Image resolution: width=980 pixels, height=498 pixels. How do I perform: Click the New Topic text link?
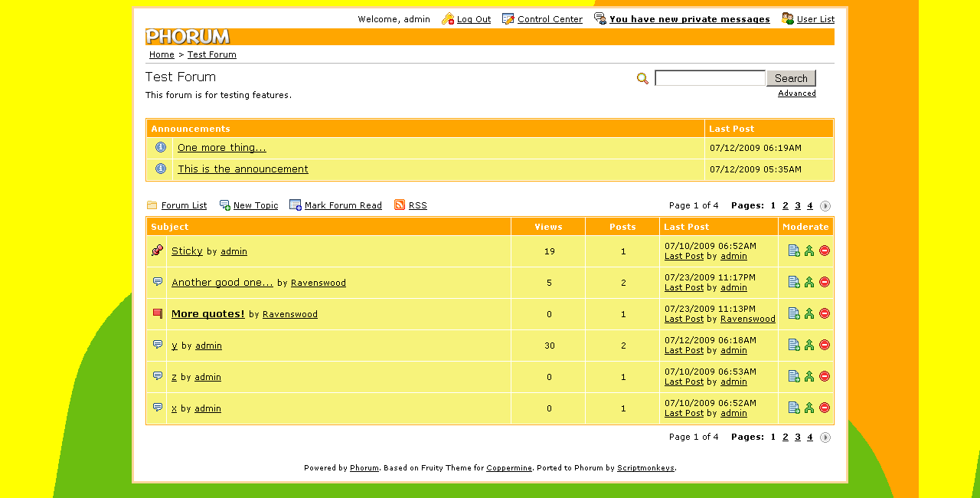256,205
